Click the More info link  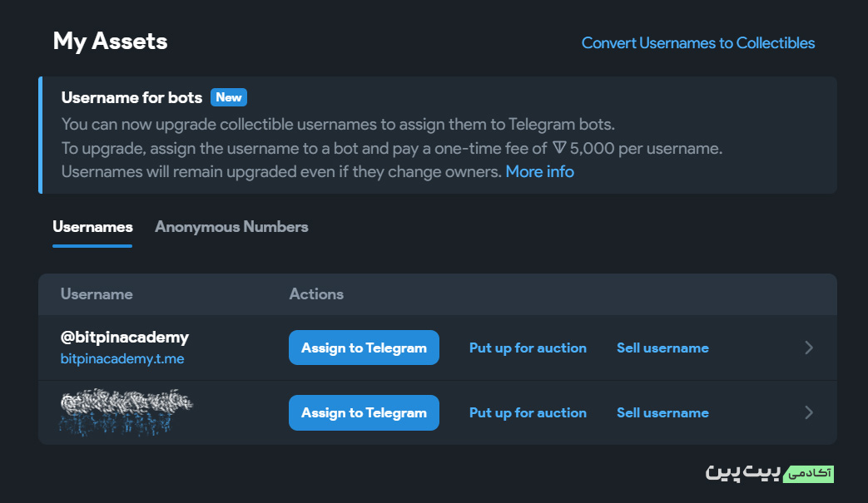click(x=539, y=172)
